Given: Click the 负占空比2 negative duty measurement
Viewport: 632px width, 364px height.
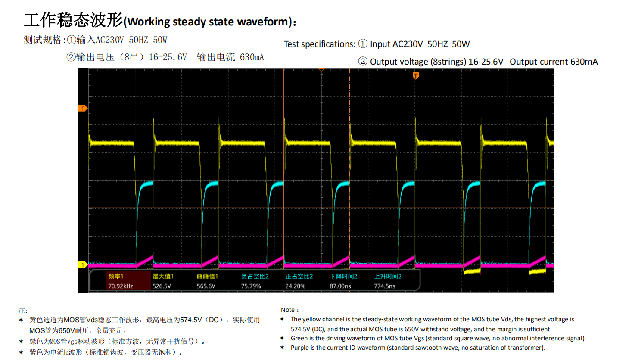Looking at the screenshot, I should pos(254,281).
